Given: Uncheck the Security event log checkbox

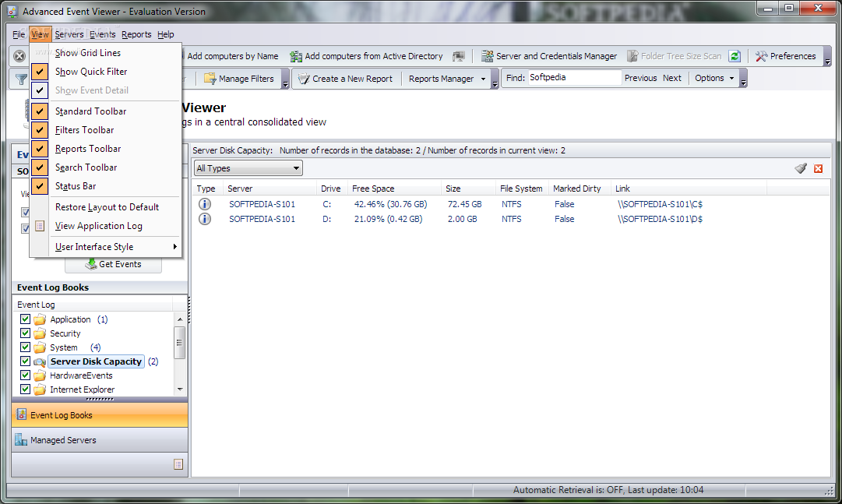Looking at the screenshot, I should [x=25, y=333].
